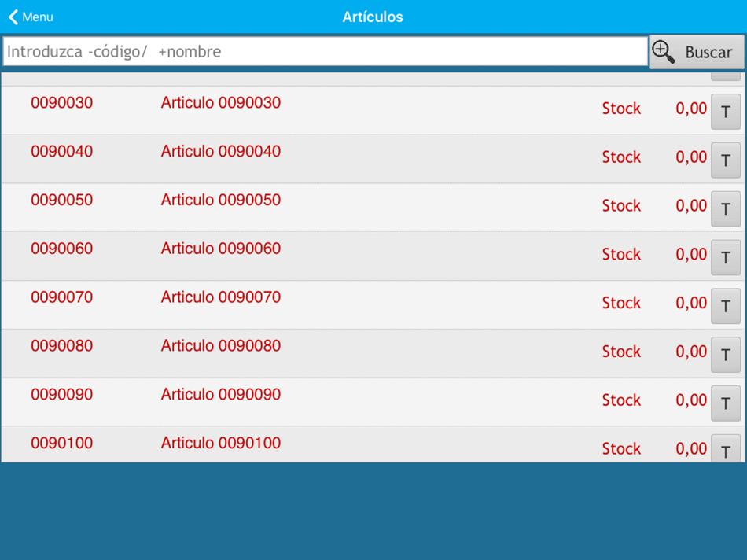Screen dimensions: 747x560
Task: Select code 0090060 in the list
Action: 62,249
